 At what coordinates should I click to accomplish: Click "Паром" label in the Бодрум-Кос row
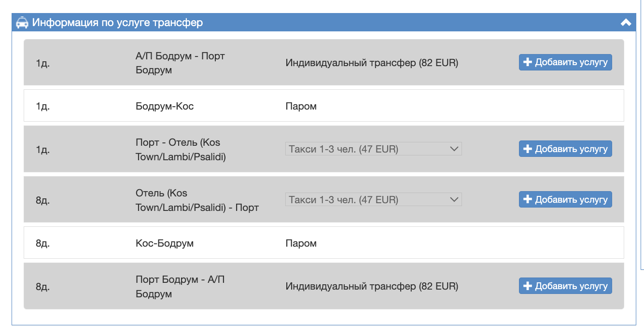301,106
